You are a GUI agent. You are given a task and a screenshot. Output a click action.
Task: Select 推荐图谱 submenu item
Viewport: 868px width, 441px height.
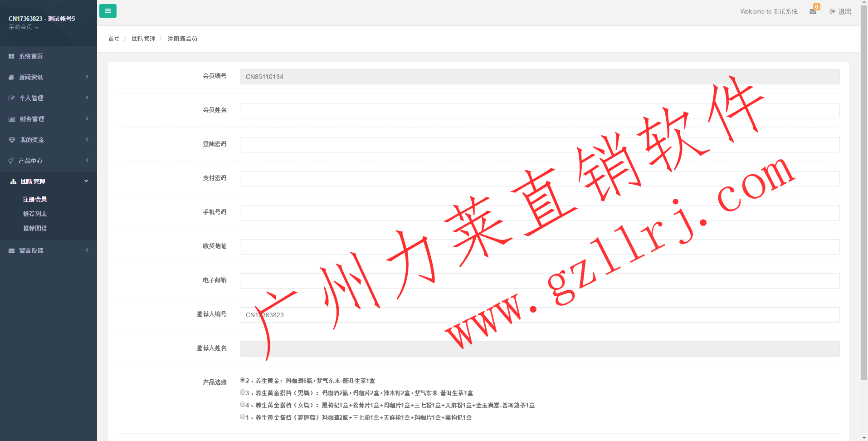click(35, 228)
